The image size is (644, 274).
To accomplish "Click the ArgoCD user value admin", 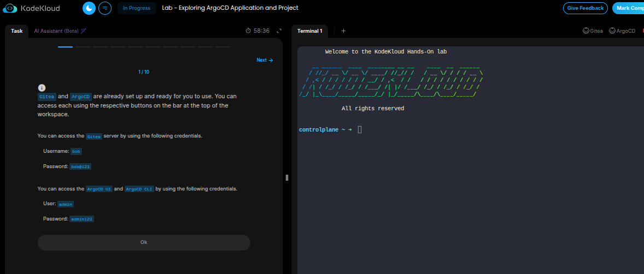I will (x=65, y=204).
